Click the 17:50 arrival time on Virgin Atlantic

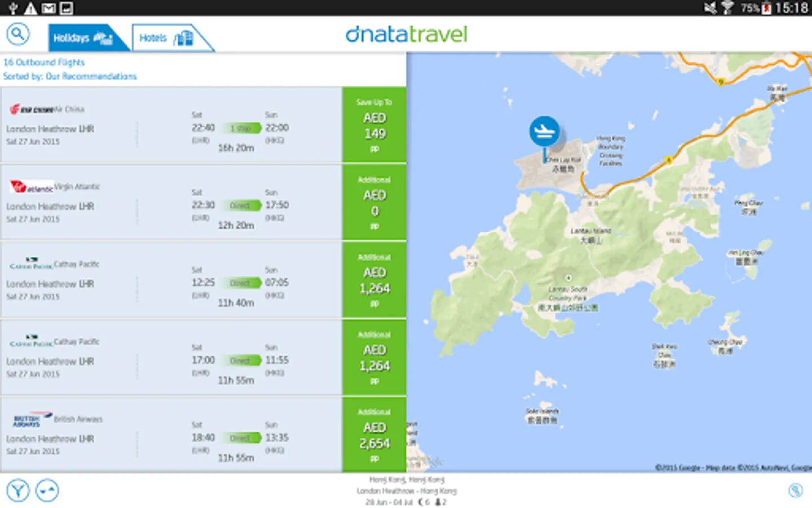[x=277, y=205]
